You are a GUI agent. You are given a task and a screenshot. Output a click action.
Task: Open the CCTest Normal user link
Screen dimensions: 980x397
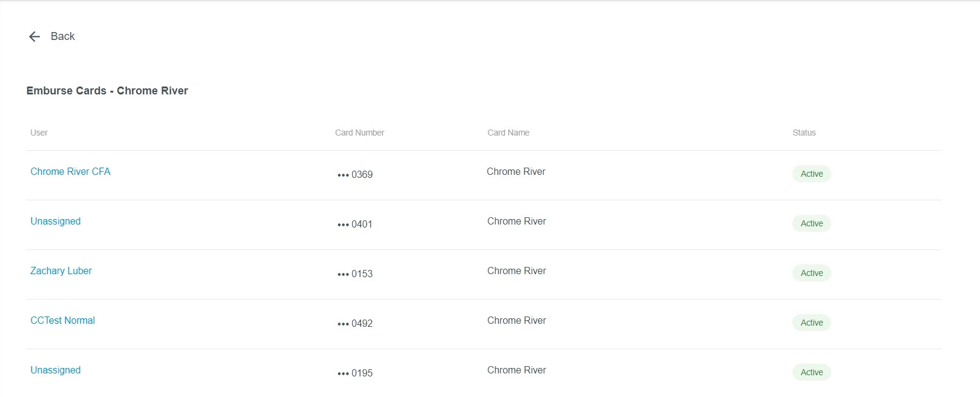coord(63,321)
